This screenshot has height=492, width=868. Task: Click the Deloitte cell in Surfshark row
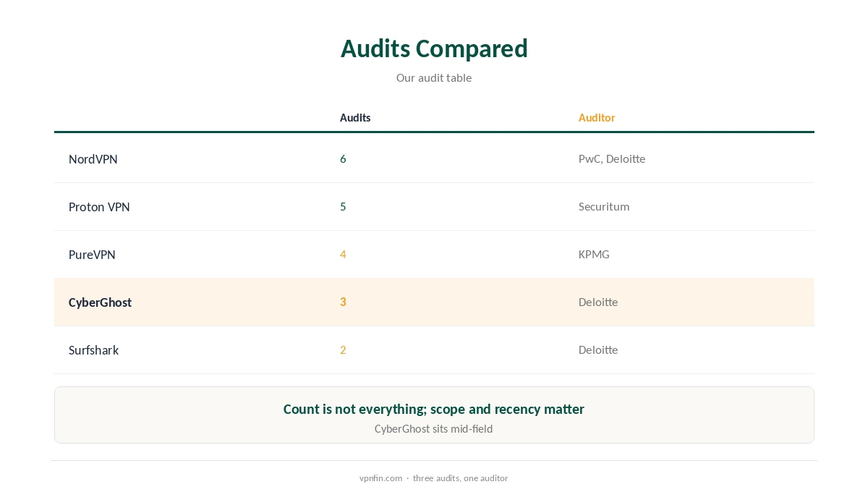click(x=598, y=350)
